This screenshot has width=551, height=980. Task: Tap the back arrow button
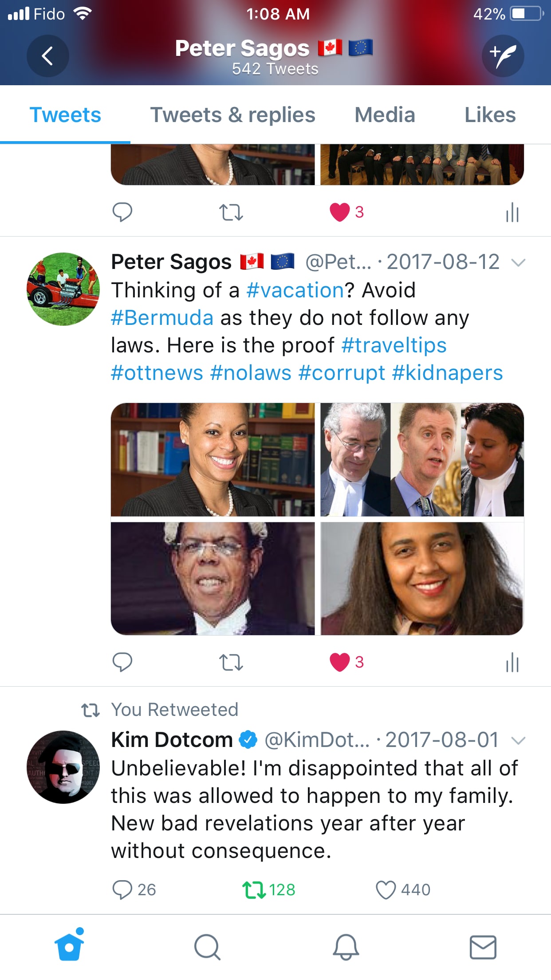[x=47, y=56]
